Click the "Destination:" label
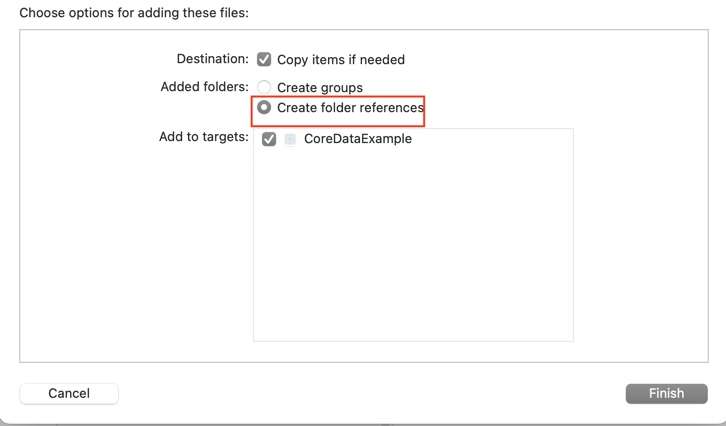Image resolution: width=726 pixels, height=426 pixels. 212,59
